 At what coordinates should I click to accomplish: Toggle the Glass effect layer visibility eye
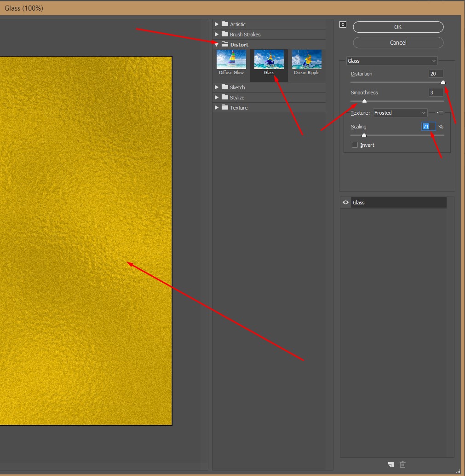click(345, 203)
